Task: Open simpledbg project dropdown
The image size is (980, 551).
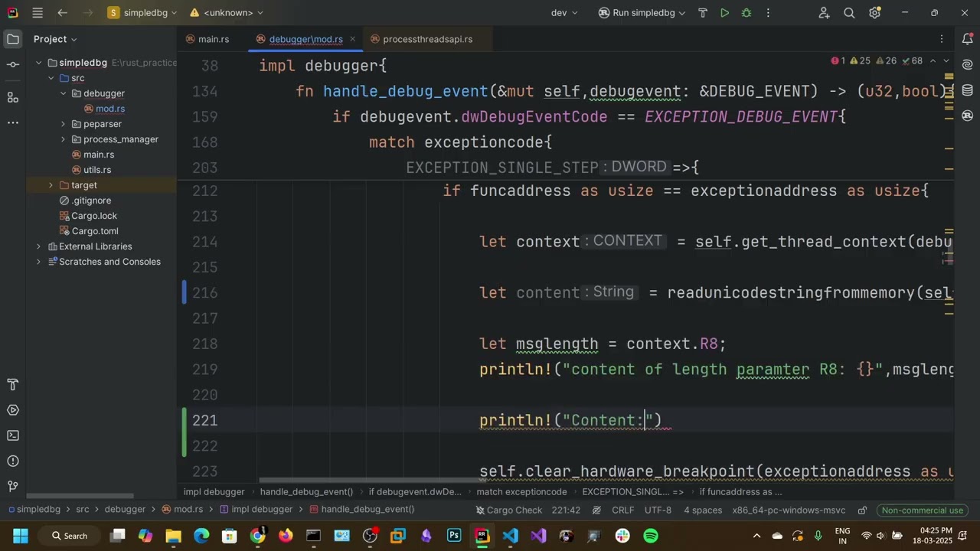Action: click(x=142, y=13)
